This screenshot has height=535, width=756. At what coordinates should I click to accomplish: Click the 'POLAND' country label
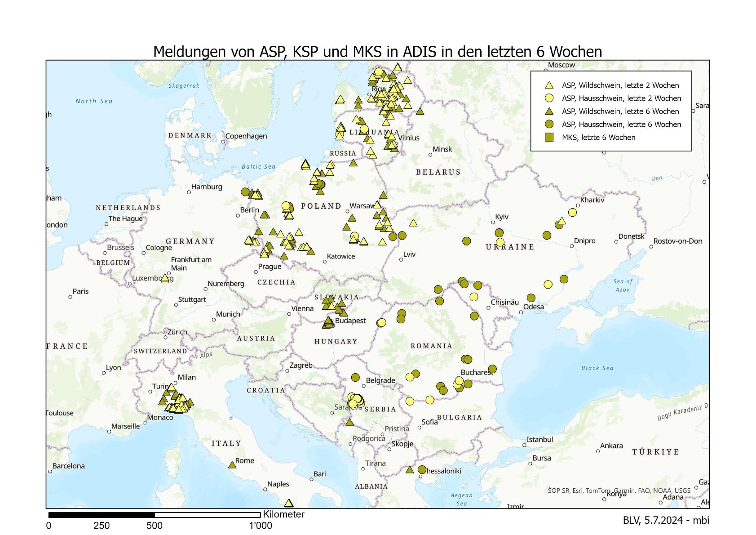tap(321, 206)
